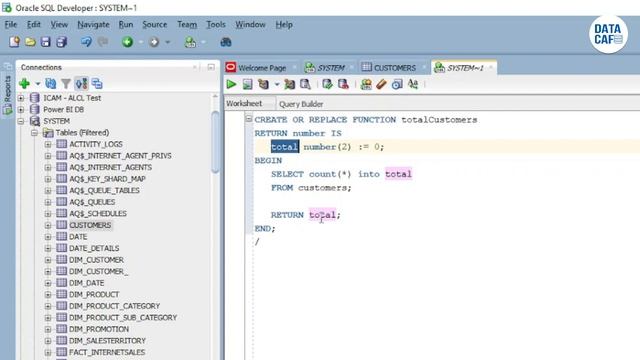640x360 pixels.
Task: Collapse the Tables (Filtered) folder
Action: click(x=34, y=133)
